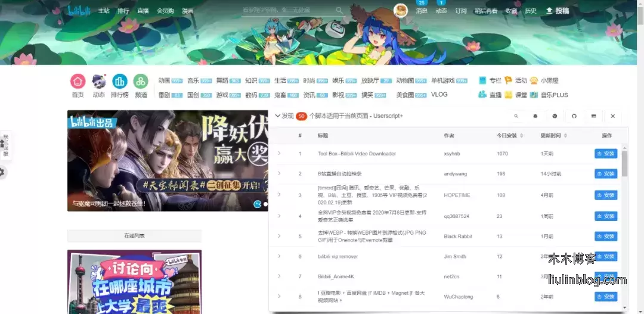The width and height of the screenshot is (644, 314).
Task: Click the search icon in Userscript+ panel
Action: pos(516,116)
